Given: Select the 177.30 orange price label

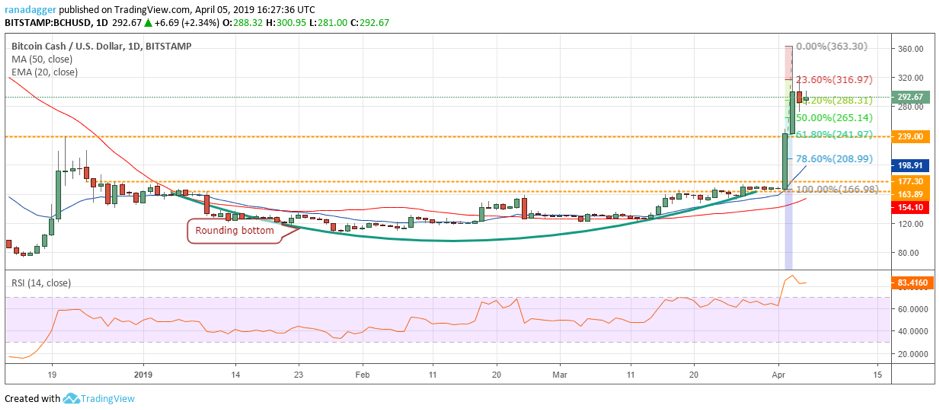Looking at the screenshot, I should (910, 181).
